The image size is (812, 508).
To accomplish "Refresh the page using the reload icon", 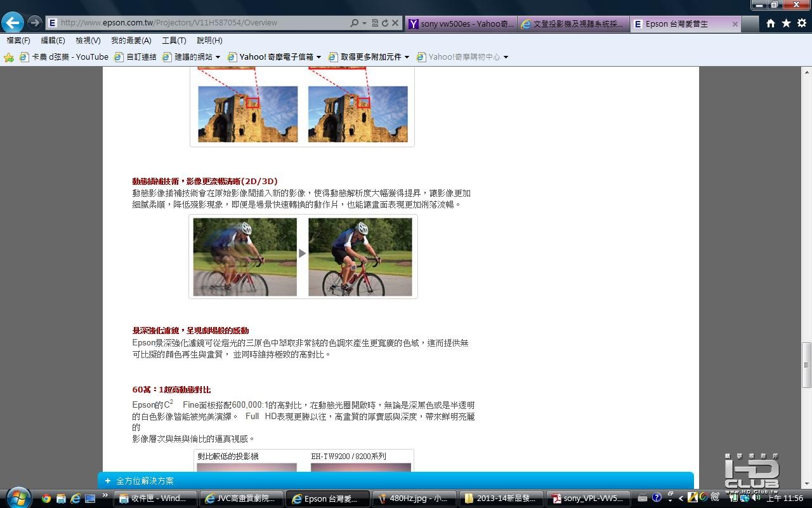I will point(385,23).
